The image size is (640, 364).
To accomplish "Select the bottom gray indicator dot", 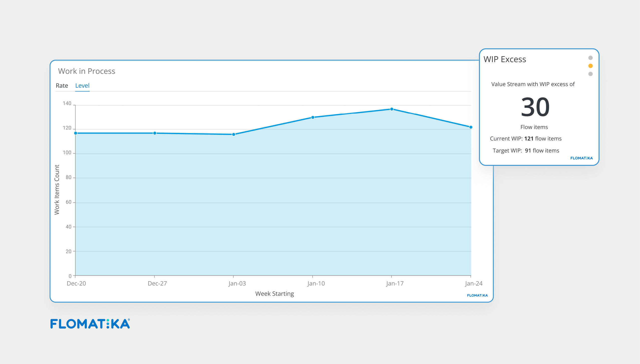I will pos(590,74).
